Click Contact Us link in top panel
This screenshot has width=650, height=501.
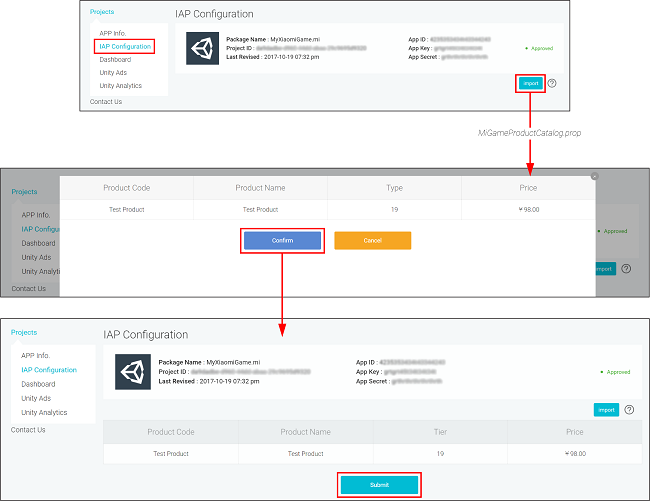[x=106, y=101]
